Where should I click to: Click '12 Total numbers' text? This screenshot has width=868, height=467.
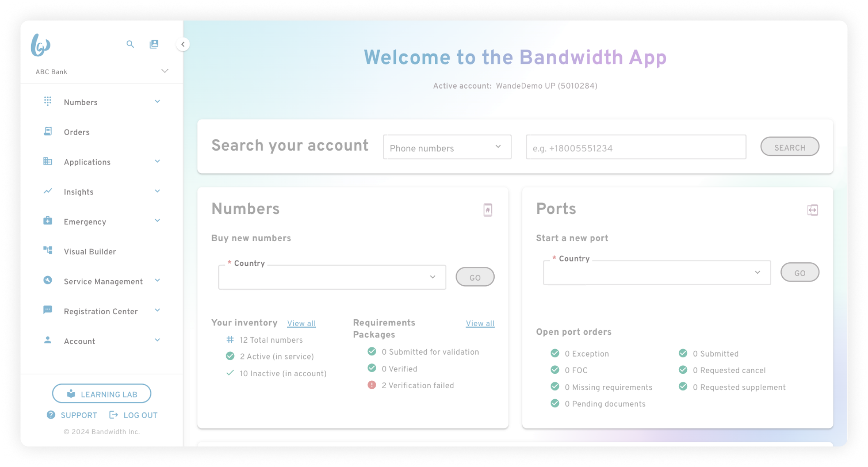[271, 340]
